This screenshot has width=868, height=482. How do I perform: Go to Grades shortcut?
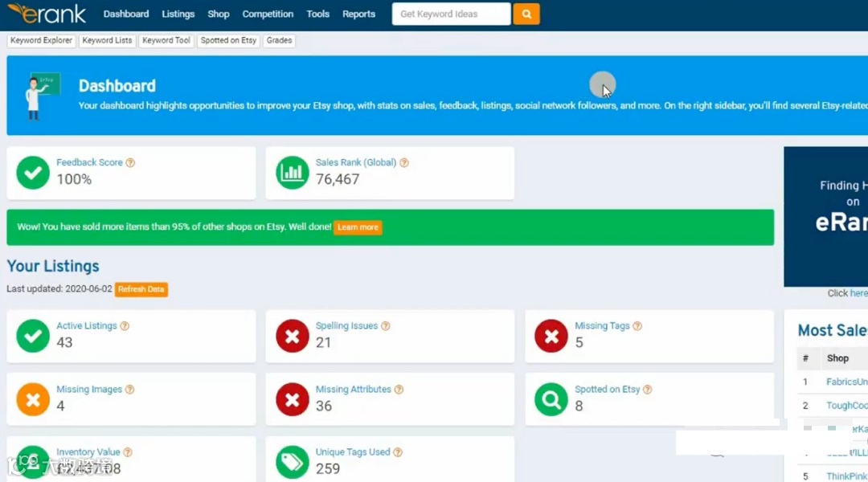(279, 40)
